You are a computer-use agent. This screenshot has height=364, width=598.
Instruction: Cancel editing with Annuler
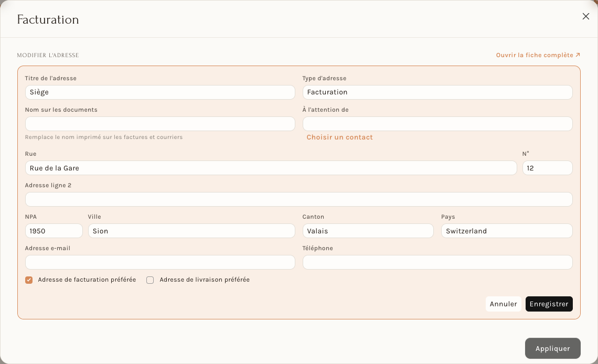(503, 304)
